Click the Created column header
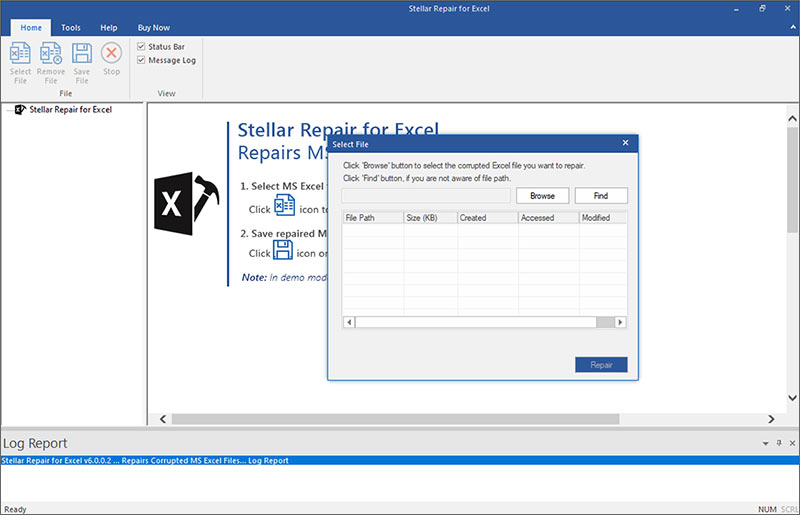800x515 pixels. coord(488,218)
